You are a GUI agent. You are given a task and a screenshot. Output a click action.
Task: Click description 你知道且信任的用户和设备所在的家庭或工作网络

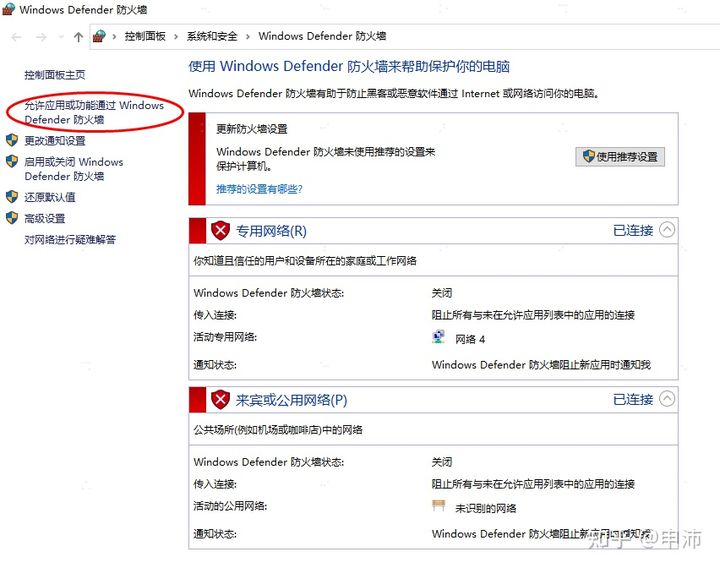(305, 261)
